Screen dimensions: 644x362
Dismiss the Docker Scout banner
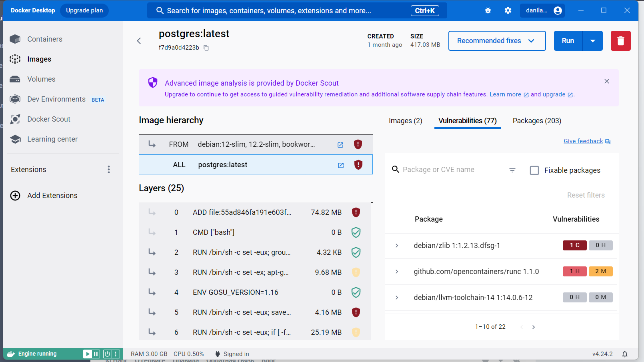click(607, 81)
